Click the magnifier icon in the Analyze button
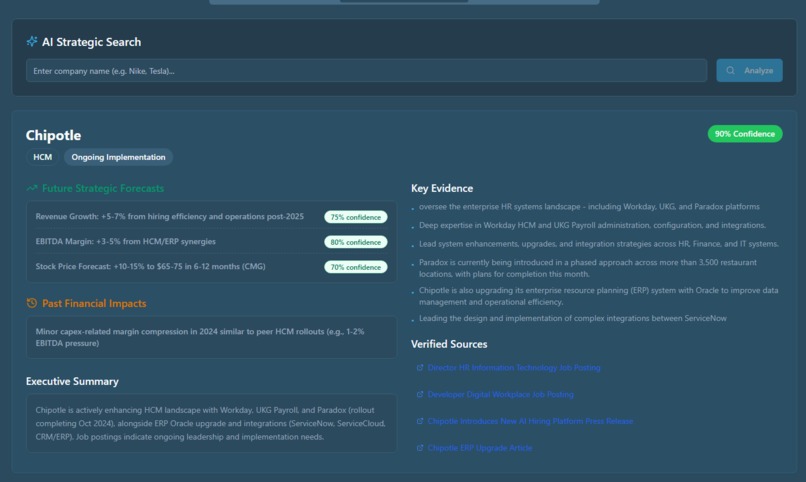The width and height of the screenshot is (806, 482). pyautogui.click(x=730, y=70)
